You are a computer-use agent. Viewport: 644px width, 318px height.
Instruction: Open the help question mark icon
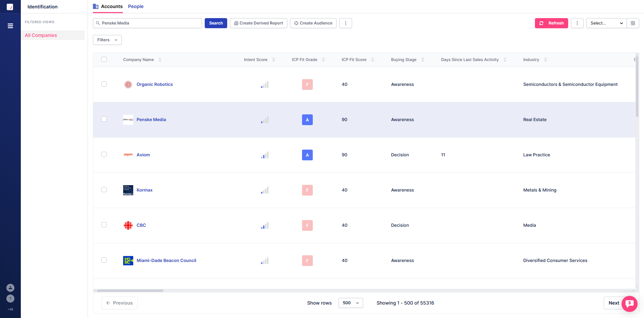[10, 299]
